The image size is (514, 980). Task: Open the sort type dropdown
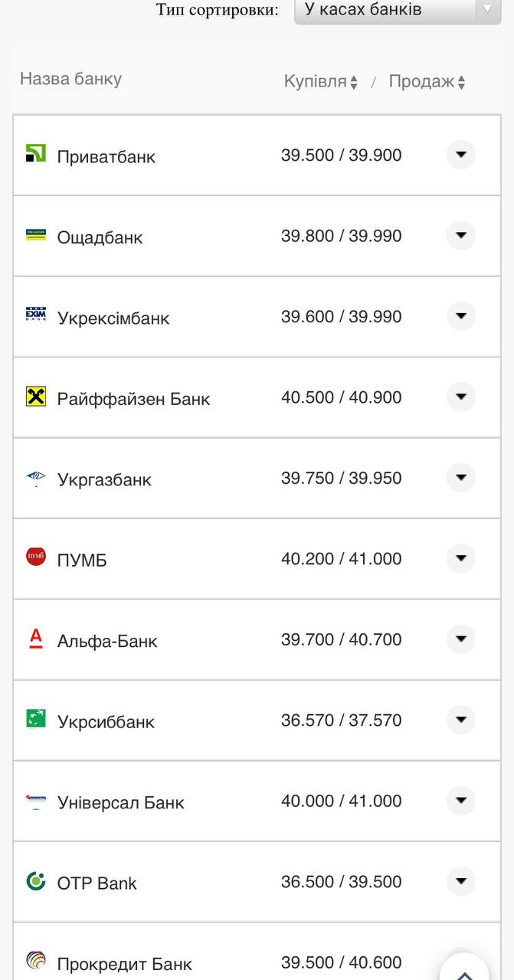click(398, 10)
